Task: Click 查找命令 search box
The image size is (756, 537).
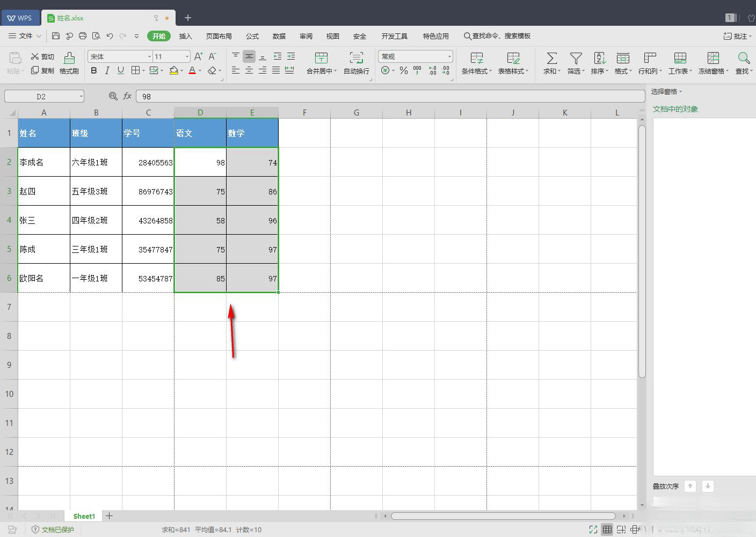Action: click(497, 36)
